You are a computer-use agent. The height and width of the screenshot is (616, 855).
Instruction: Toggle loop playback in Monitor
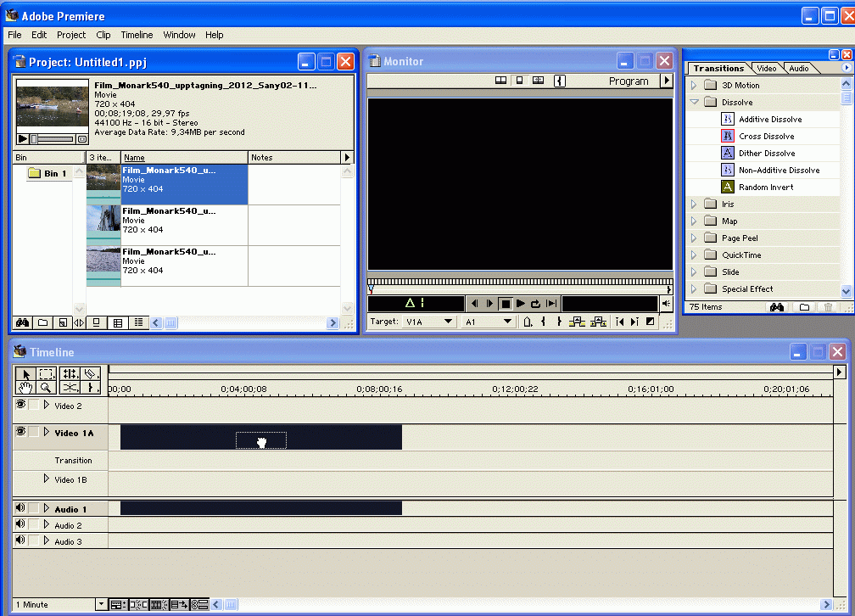pos(536,304)
